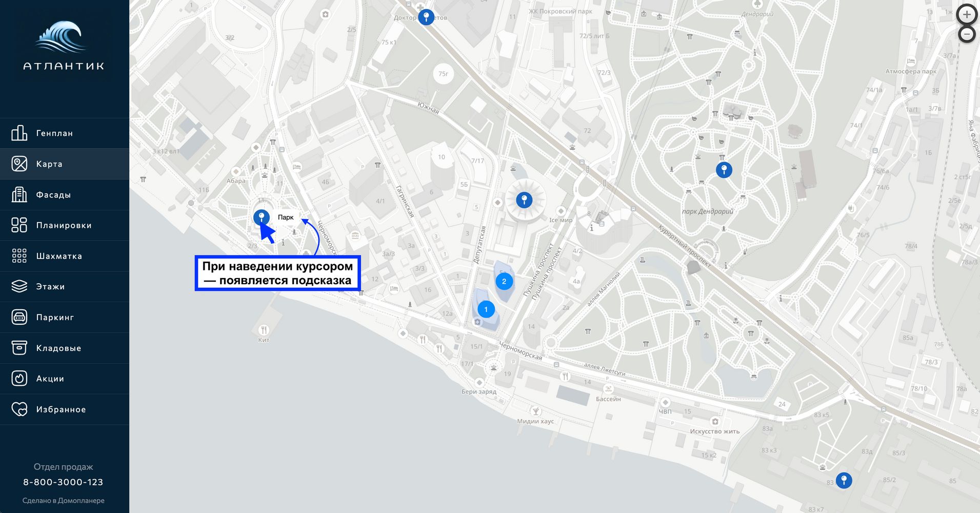Viewport: 980px width, 513px height.
Task: Zoom in the map with plus button
Action: click(x=967, y=14)
